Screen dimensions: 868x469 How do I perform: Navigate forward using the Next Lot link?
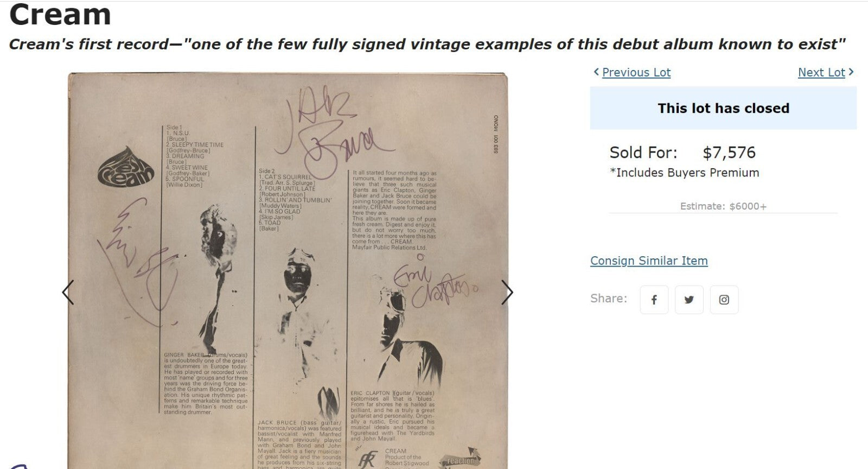[x=822, y=72]
